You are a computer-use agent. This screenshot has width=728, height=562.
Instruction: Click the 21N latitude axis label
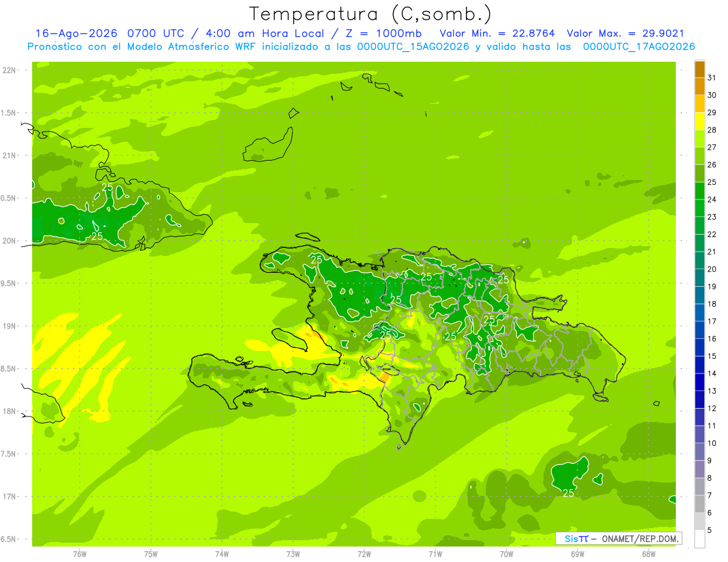coord(9,155)
